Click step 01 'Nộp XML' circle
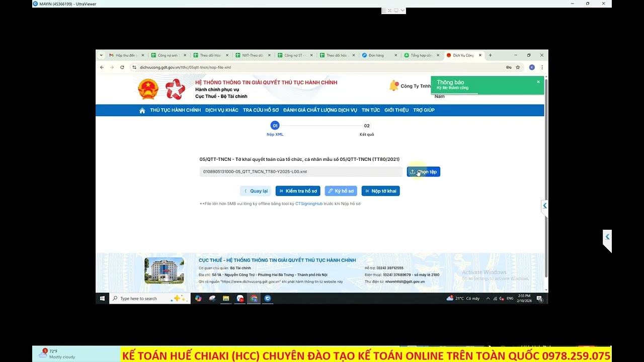This screenshot has width=644, height=362. (x=275, y=126)
